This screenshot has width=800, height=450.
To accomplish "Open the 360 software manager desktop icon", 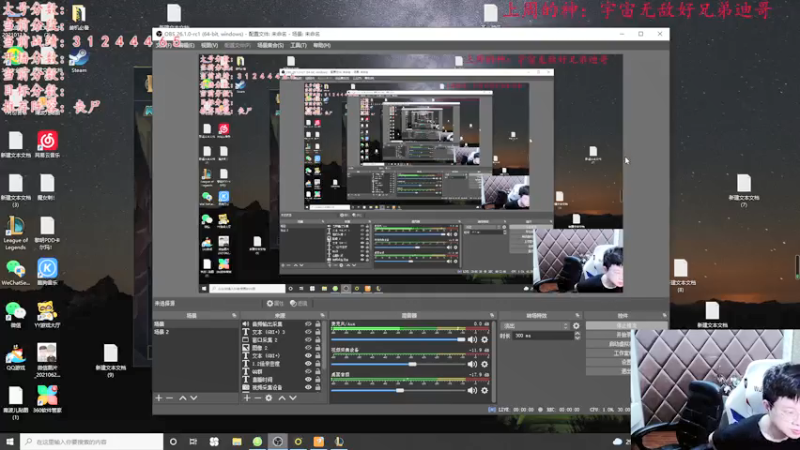I will coord(47,398).
